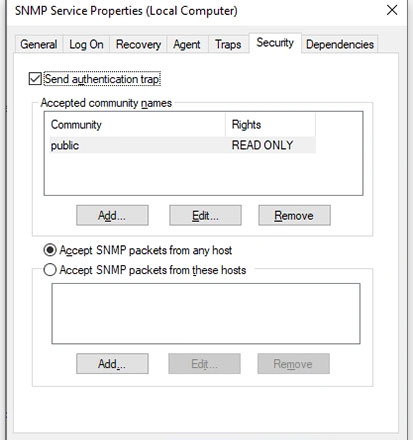Select the Security tab
413x440 pixels.
275,43
